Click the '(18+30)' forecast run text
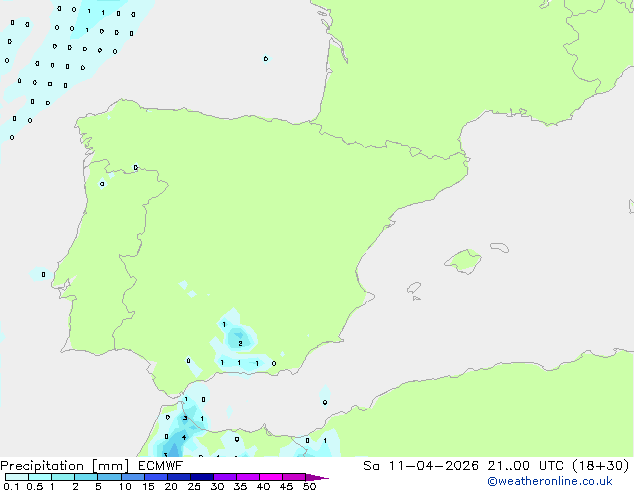This screenshot has height=490, width=634. point(601,465)
